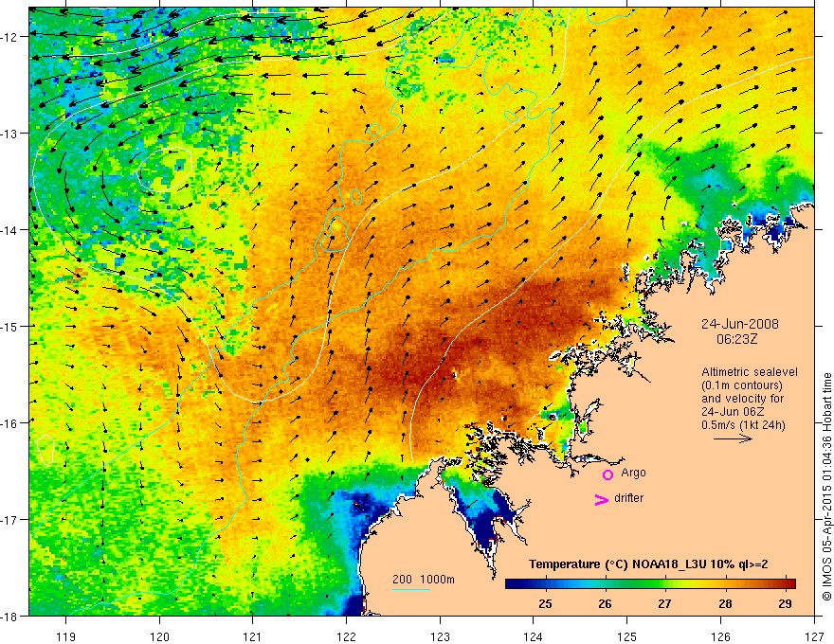Screen dimensions: 834x644
Task: Click the "24-Jun-2008" date text
Action: point(740,324)
